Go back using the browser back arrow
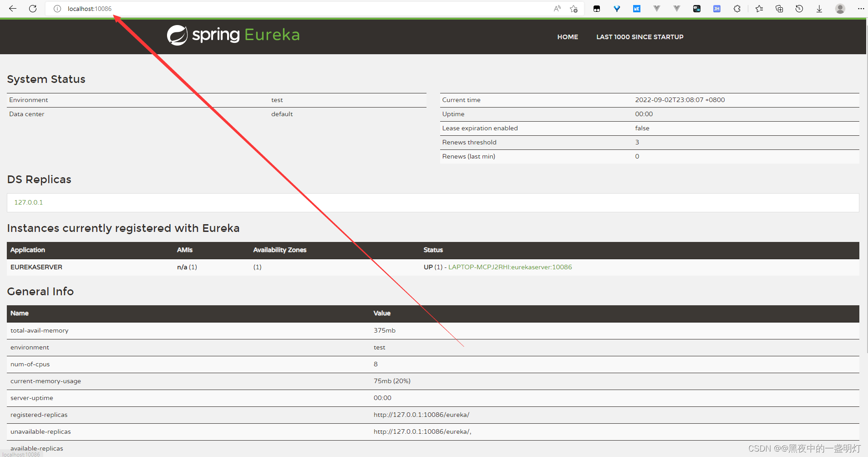Screen dimensions: 868x457 click(x=13, y=9)
